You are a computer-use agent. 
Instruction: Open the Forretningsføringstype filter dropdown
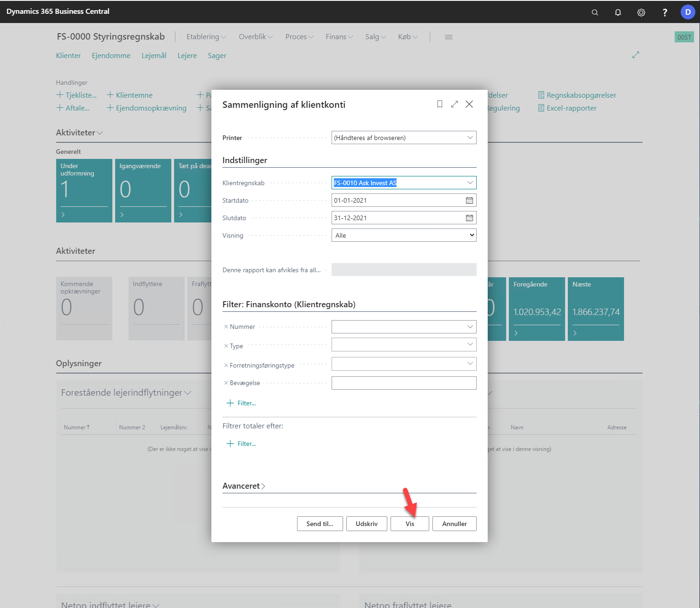tap(470, 363)
